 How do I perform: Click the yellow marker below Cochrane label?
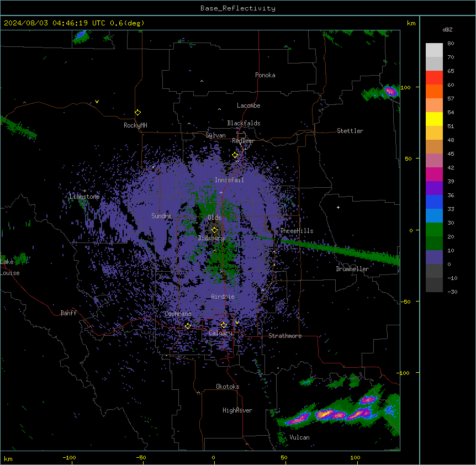(x=188, y=326)
